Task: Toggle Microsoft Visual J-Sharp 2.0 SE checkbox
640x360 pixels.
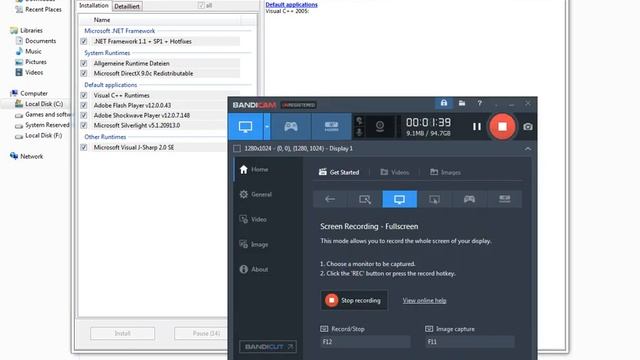Action: pyautogui.click(x=84, y=147)
